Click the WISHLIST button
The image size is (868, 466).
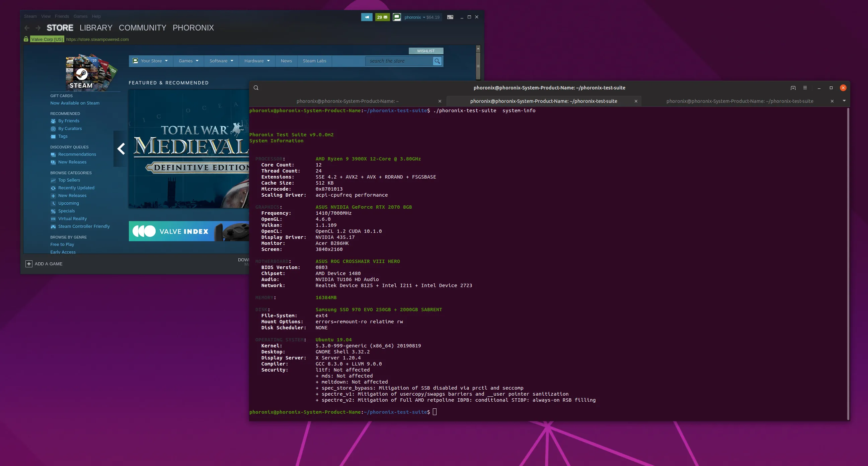pyautogui.click(x=425, y=51)
